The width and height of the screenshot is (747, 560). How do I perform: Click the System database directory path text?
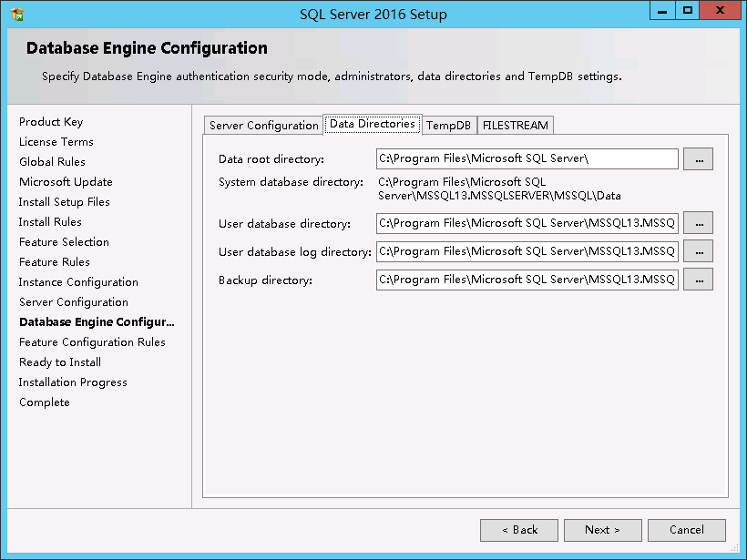click(x=499, y=188)
